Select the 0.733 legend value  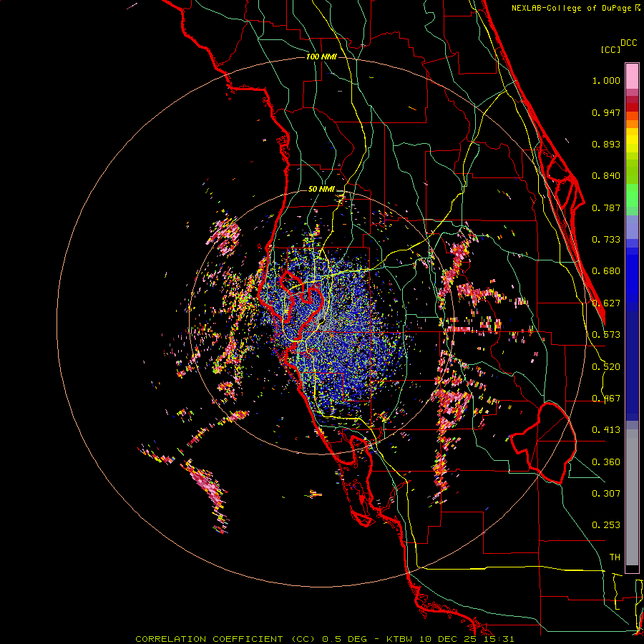point(606,240)
